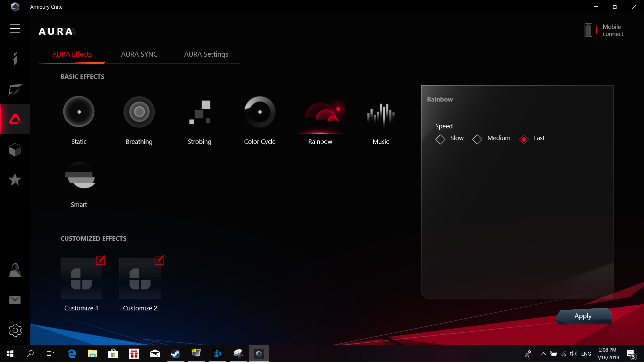This screenshot has height=362, width=644.
Task: Open the Windows Start menu
Action: [10, 354]
